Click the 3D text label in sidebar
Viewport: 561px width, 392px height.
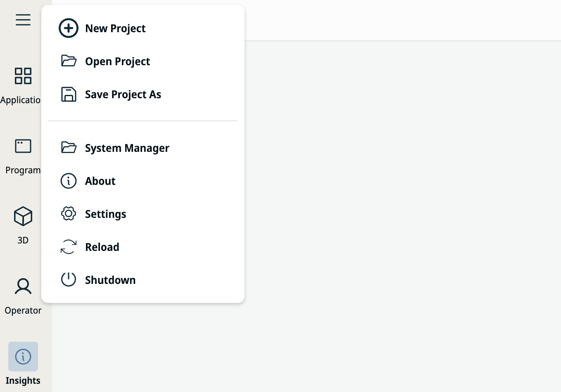pyautogui.click(x=23, y=240)
